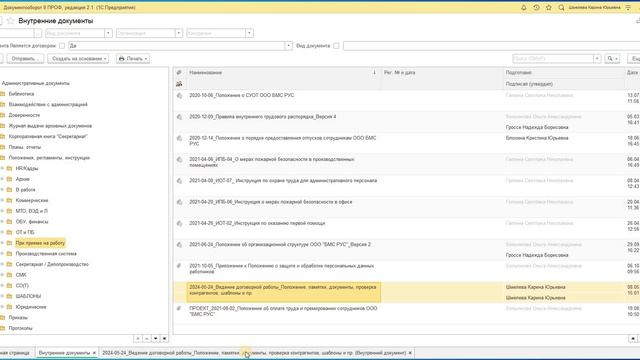Click file icon of 2020-10-06 Положение о СУОТ row
This screenshot has width=640, height=360.
tap(179, 96)
